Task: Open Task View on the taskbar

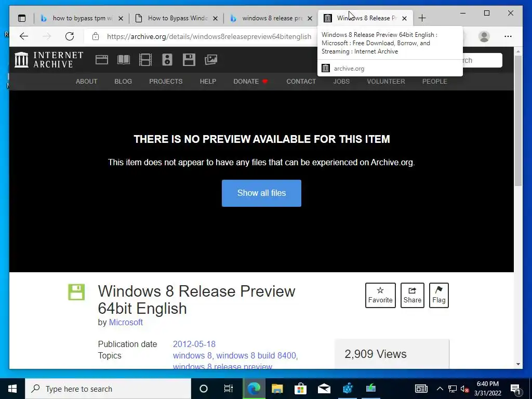Action: point(229,389)
